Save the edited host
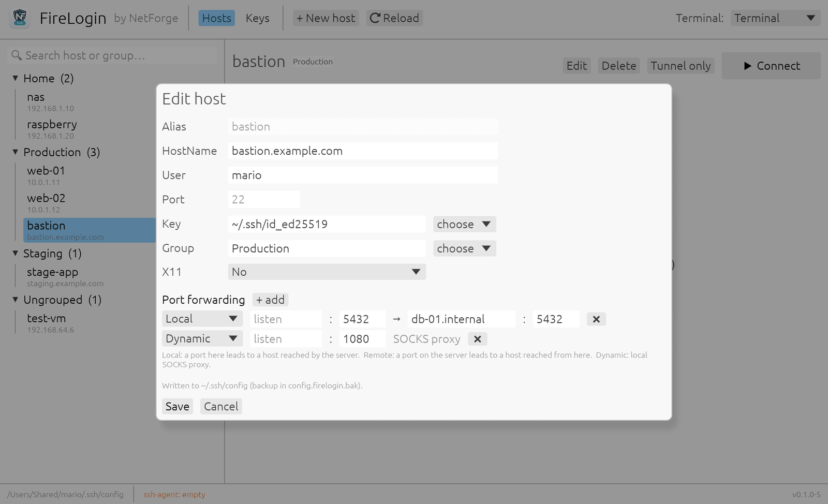The height and width of the screenshot is (504, 828). (x=178, y=407)
